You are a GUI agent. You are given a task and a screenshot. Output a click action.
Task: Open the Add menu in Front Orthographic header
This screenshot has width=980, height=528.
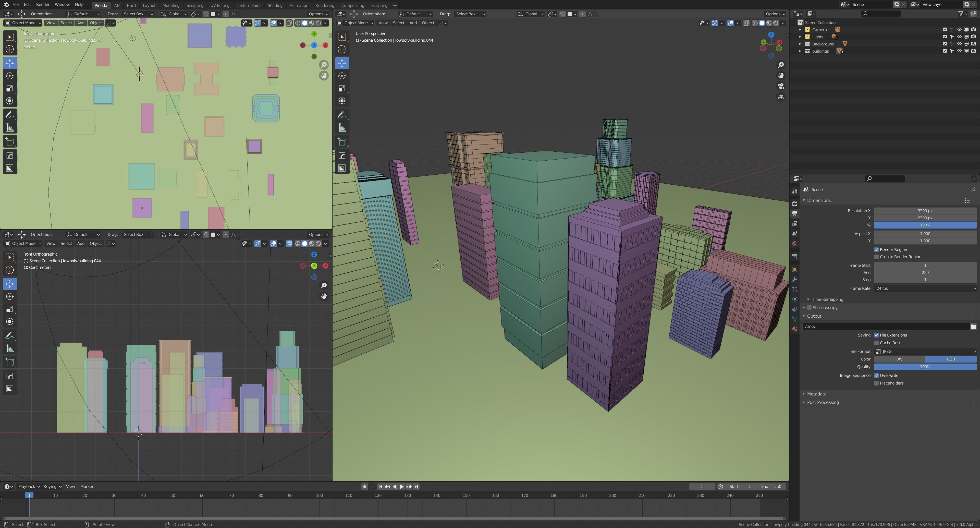[81, 244]
